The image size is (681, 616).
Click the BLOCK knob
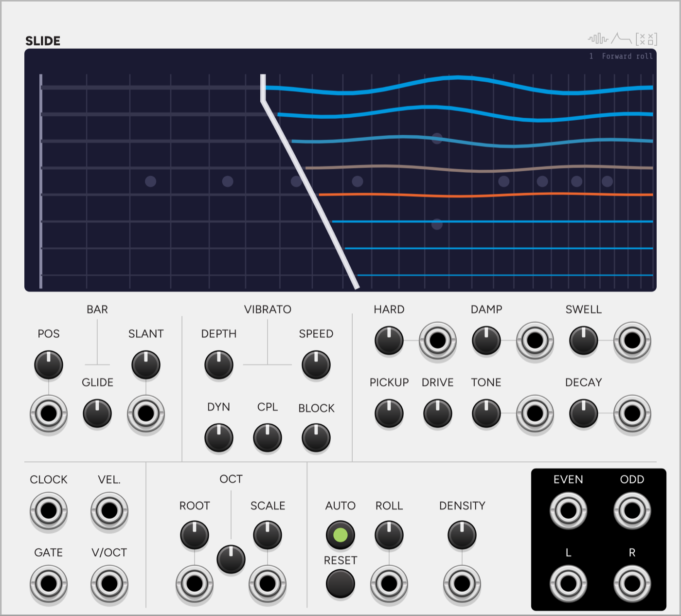tap(316, 437)
